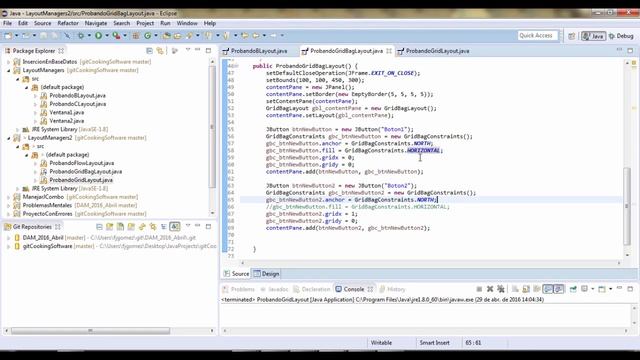640x360 pixels.
Task: Select Ventana1.java in Package Explorer
Action: (x=67, y=112)
